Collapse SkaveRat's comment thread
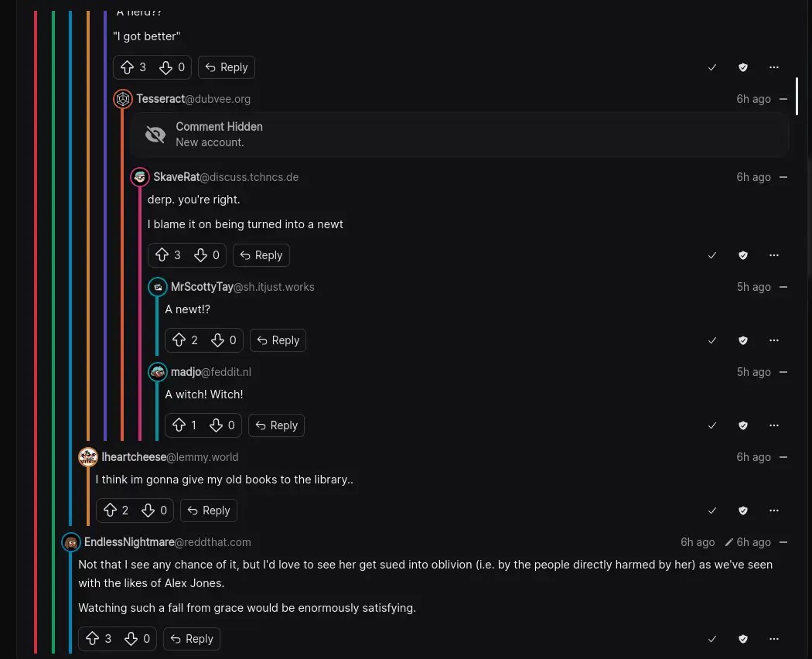Screen dimensions: 812x659 [783, 177]
